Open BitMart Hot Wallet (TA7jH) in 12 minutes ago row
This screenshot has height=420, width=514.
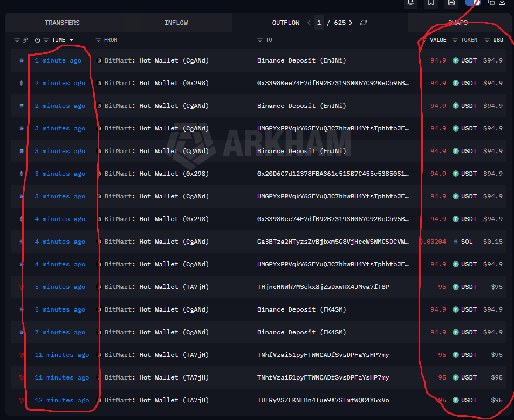(x=157, y=400)
